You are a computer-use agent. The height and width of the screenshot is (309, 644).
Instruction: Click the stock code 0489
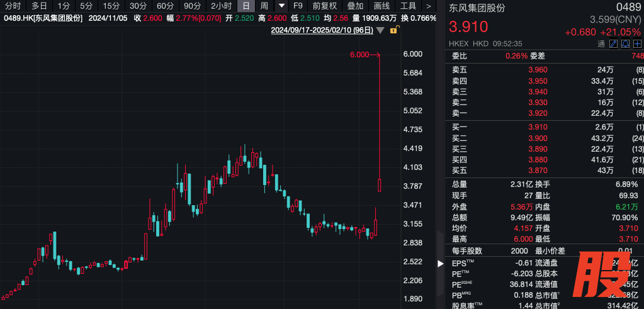[x=628, y=7]
